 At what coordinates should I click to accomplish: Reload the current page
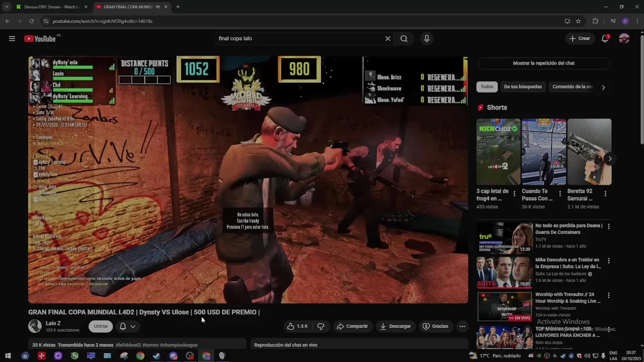pos(31,21)
